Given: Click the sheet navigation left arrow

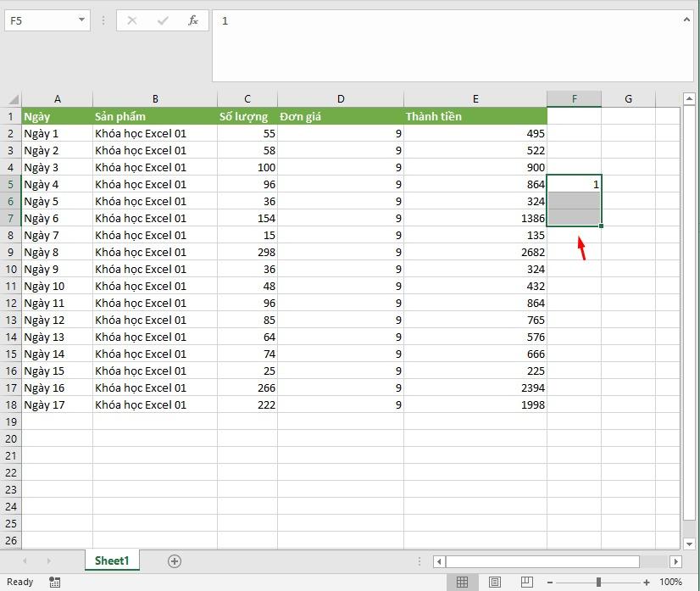Looking at the screenshot, I should pos(26,560).
